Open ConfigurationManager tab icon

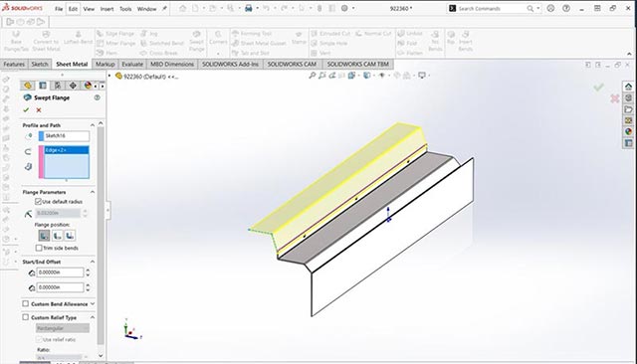(58, 86)
